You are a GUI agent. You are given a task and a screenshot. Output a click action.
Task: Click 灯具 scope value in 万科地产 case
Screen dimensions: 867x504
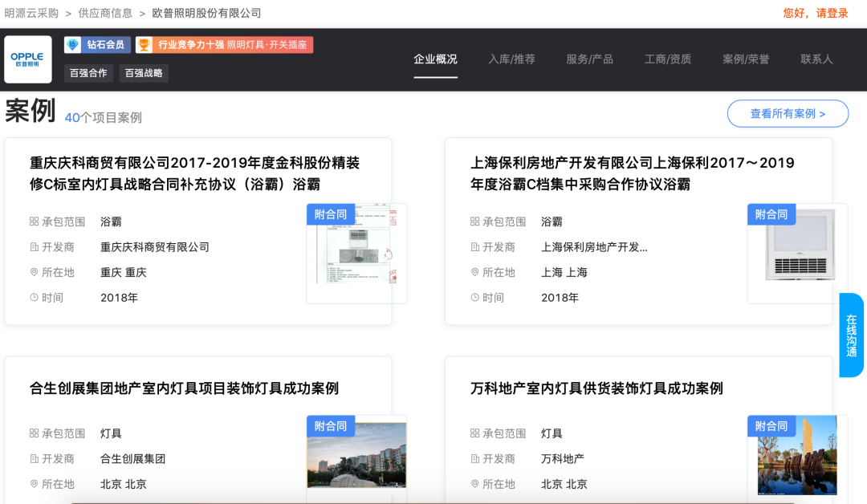pyautogui.click(x=552, y=433)
